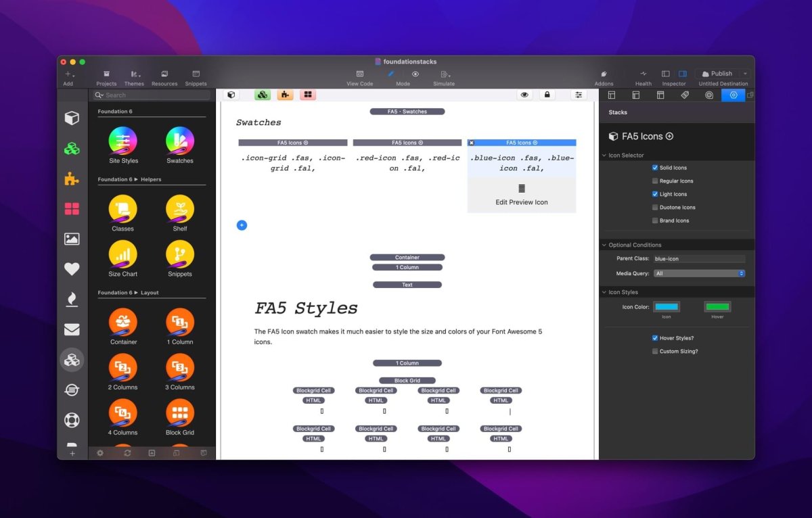This screenshot has width=812, height=518.
Task: Click the Parent Class input field
Action: (699, 259)
